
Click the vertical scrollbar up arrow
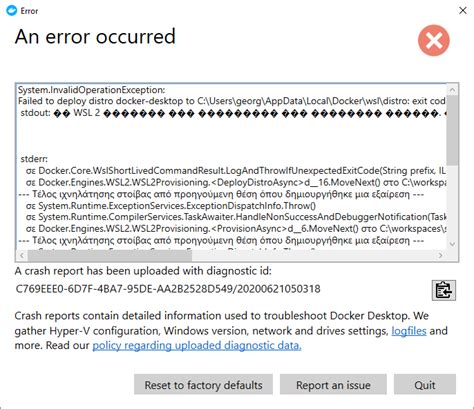452,90
